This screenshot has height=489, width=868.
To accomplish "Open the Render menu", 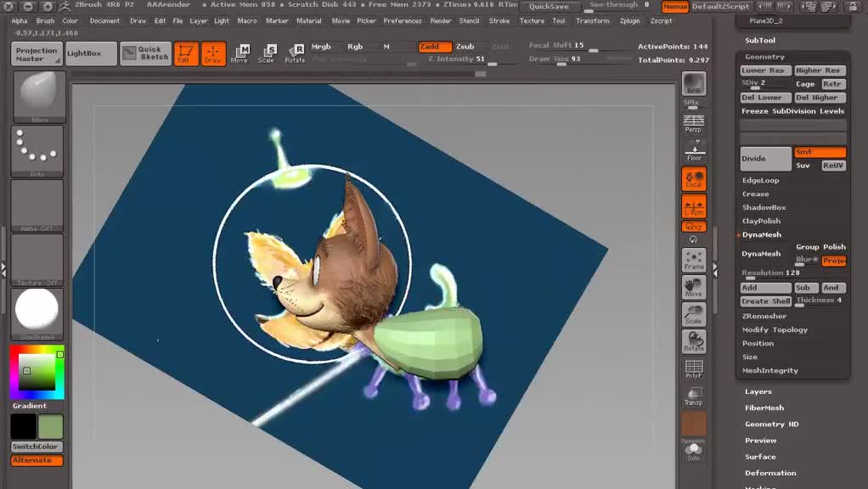I will pyautogui.click(x=441, y=21).
